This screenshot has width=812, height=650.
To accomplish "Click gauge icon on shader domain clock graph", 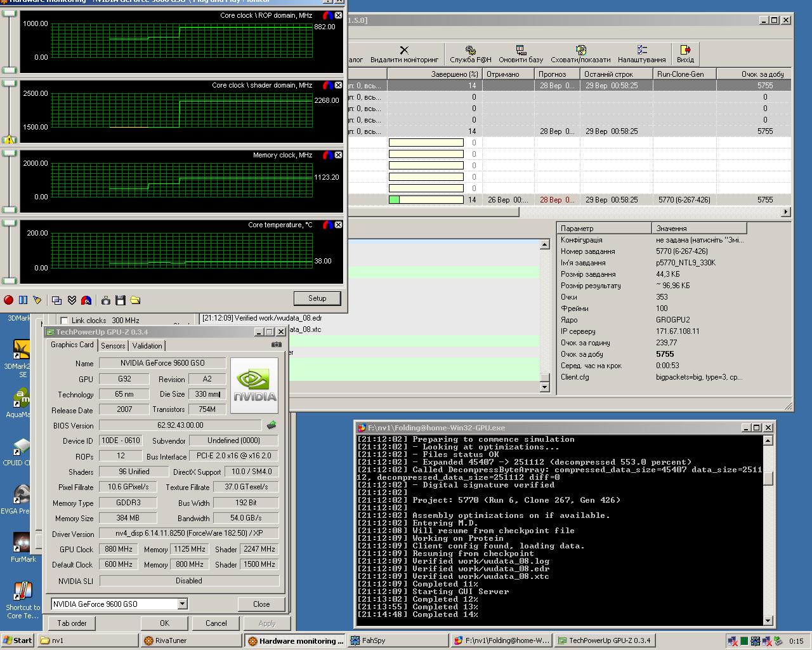I will [328, 85].
